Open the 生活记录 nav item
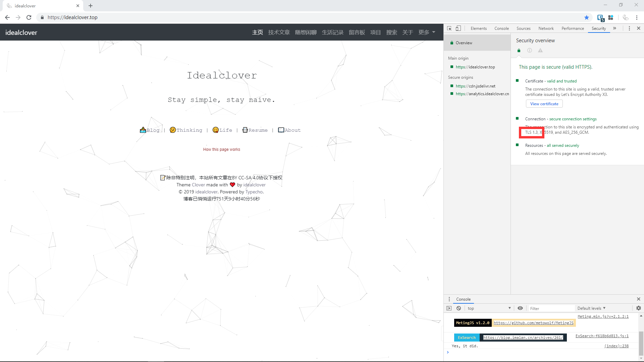644x362 pixels. pos(332,33)
